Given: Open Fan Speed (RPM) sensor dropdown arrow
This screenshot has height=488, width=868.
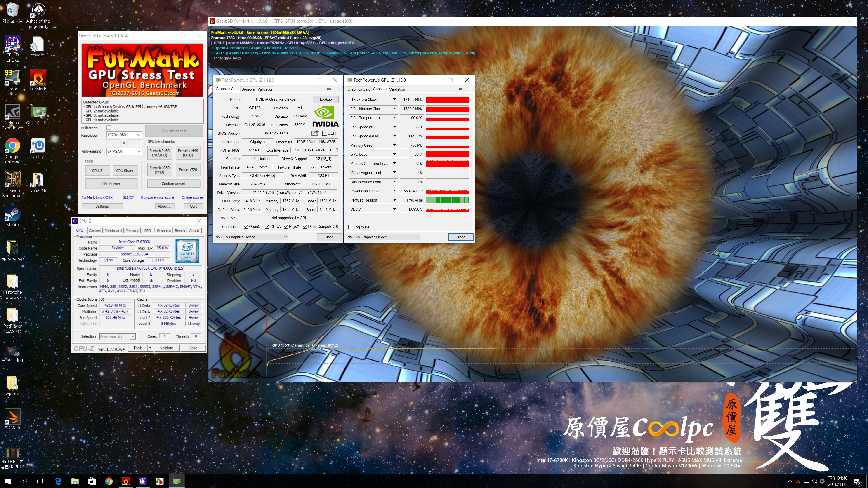Looking at the screenshot, I should (x=394, y=136).
